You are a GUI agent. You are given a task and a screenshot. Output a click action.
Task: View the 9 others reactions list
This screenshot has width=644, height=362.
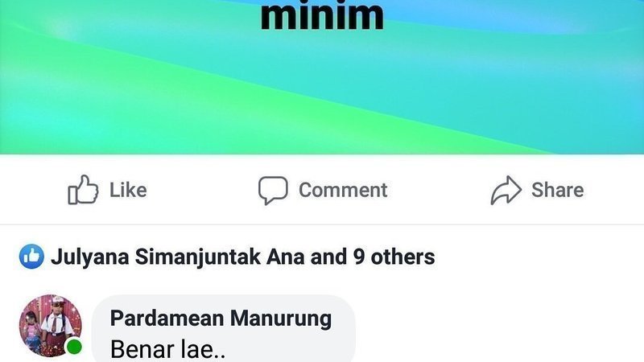(394, 257)
